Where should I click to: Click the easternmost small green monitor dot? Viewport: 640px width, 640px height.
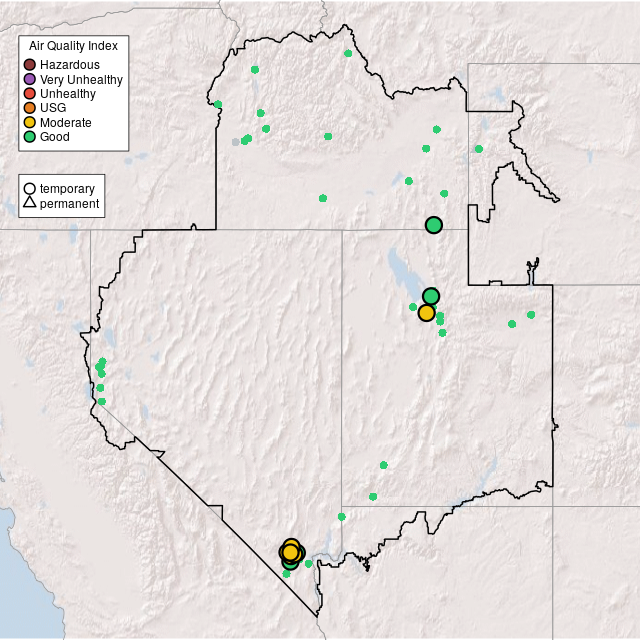pyautogui.click(x=531, y=315)
